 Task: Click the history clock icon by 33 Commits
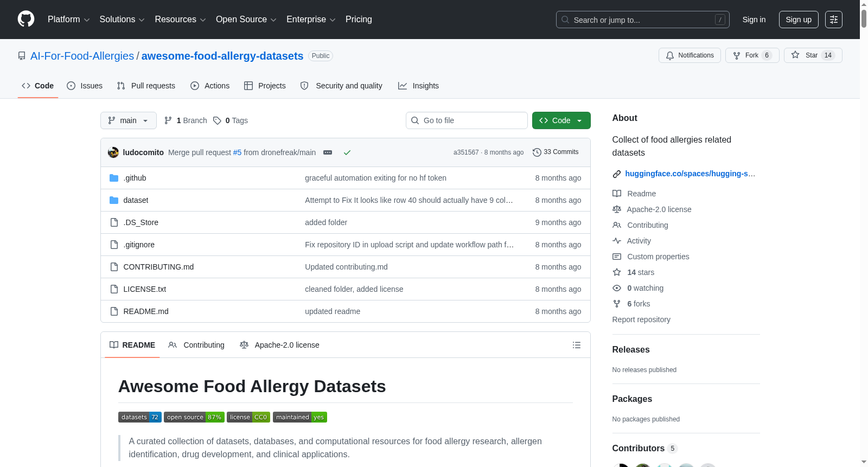pos(537,152)
